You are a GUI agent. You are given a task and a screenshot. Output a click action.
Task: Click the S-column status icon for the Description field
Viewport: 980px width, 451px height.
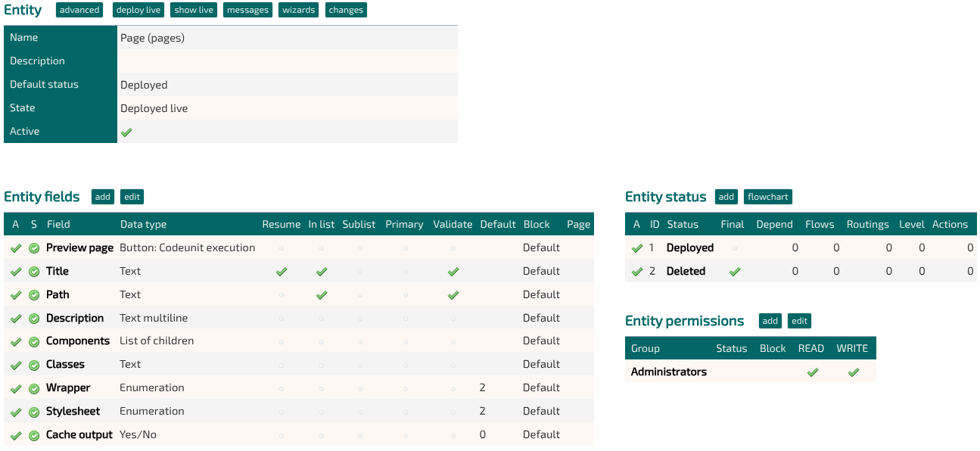click(34, 319)
